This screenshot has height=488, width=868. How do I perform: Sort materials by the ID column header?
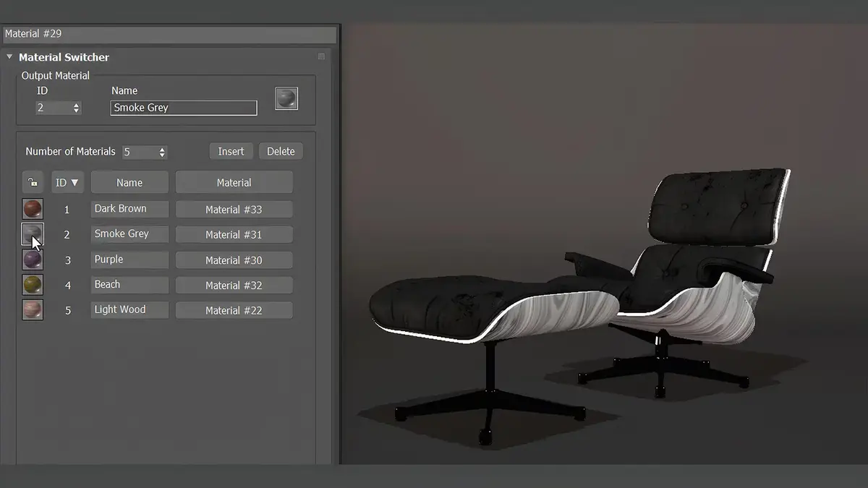(67, 183)
